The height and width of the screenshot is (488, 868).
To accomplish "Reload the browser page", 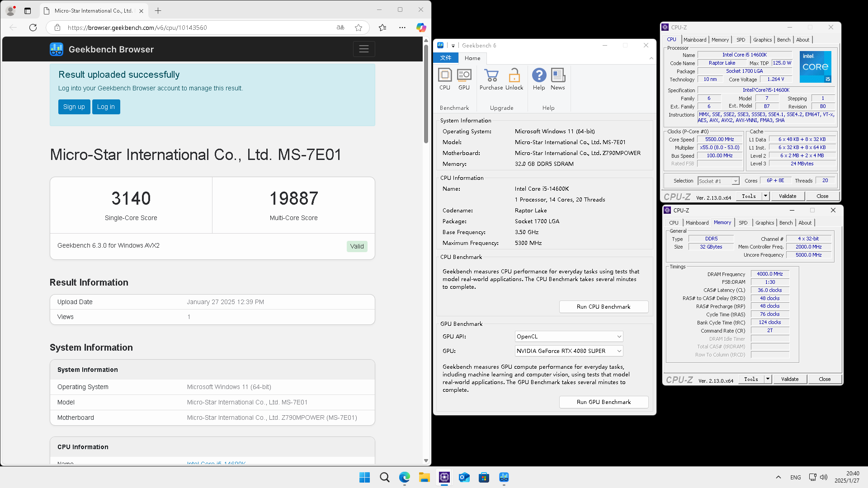I will click(33, 28).
